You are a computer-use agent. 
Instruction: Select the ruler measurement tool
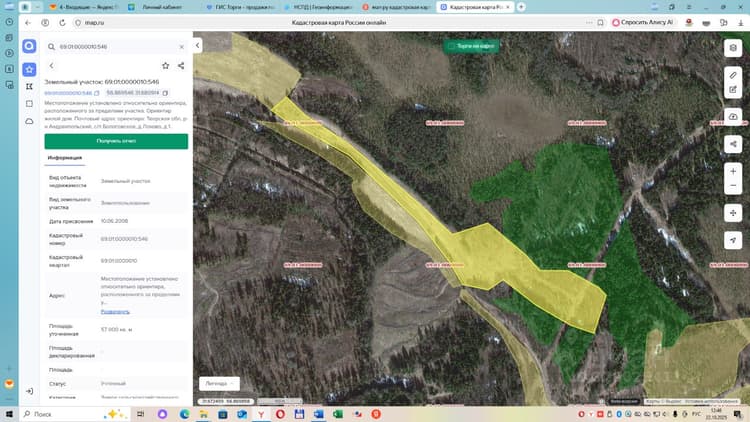point(733,75)
